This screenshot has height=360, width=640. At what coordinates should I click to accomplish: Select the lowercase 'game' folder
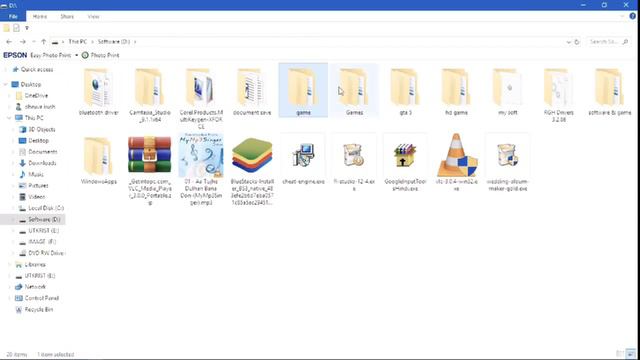(303, 91)
